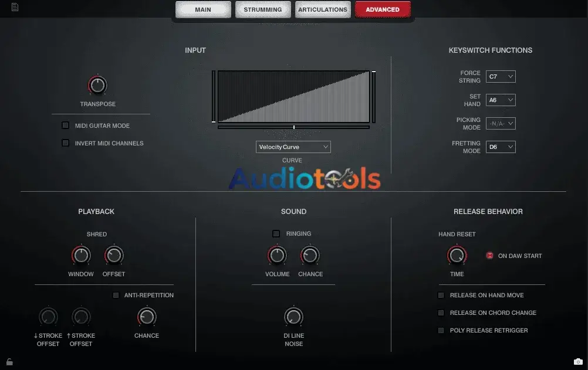Click the ringing VOLUME knob
588x370 pixels.
click(277, 256)
